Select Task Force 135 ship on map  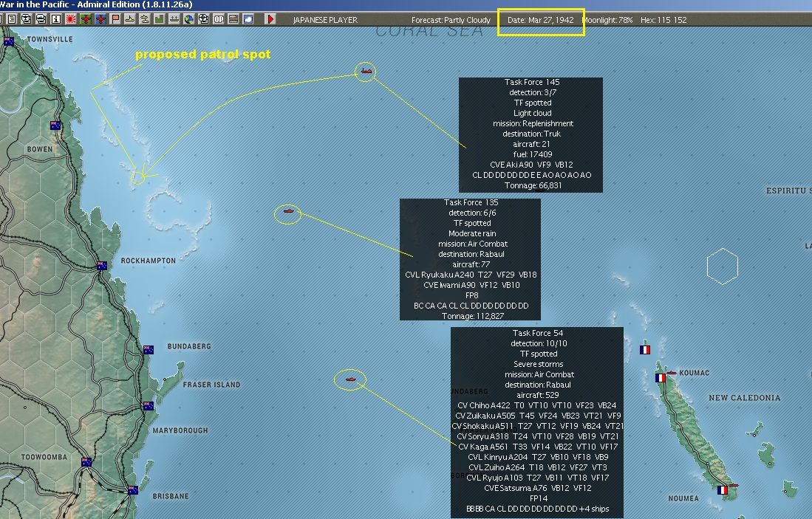288,211
